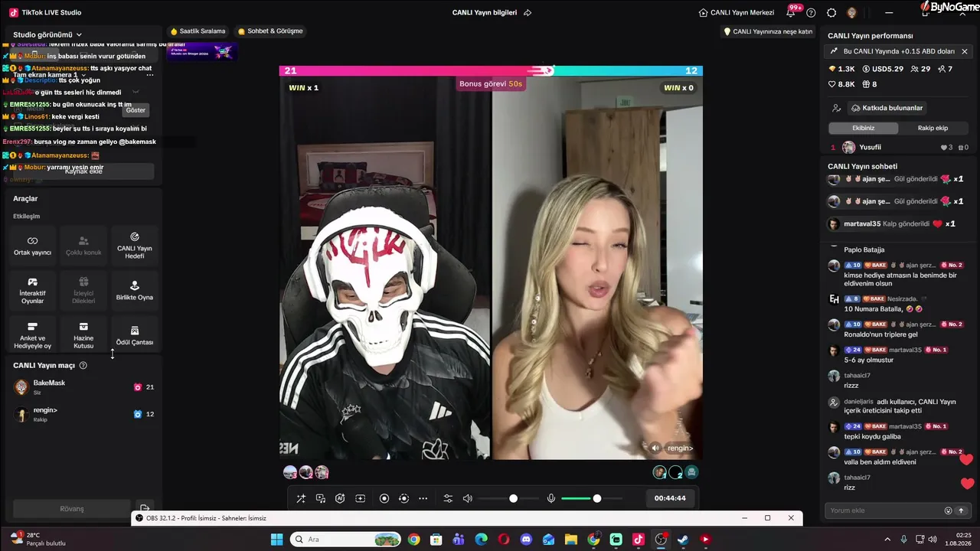Open Discord from the taskbar
The height and width of the screenshot is (551, 980).
[x=526, y=540]
